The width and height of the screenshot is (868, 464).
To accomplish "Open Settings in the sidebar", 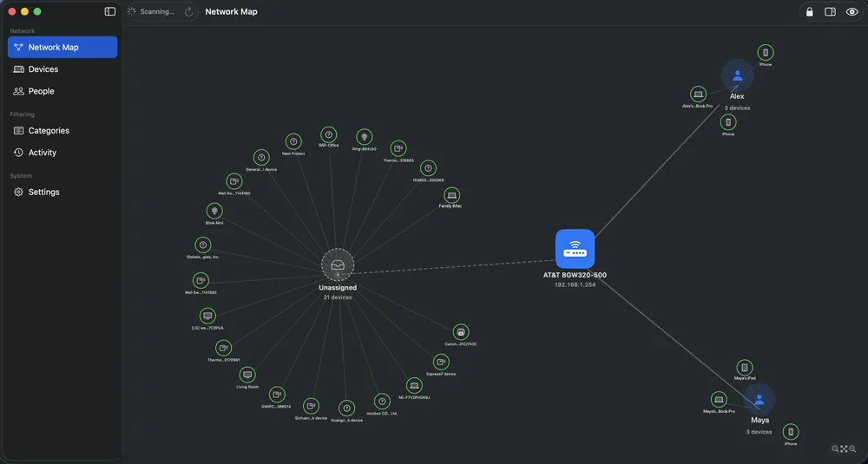I will click(x=62, y=192).
